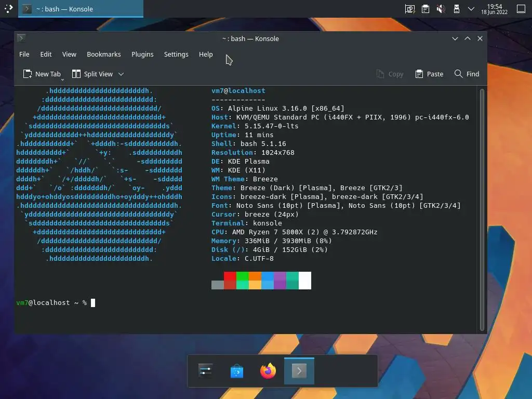
Task: Click the Konsole icon in the dock
Action: coord(299,371)
